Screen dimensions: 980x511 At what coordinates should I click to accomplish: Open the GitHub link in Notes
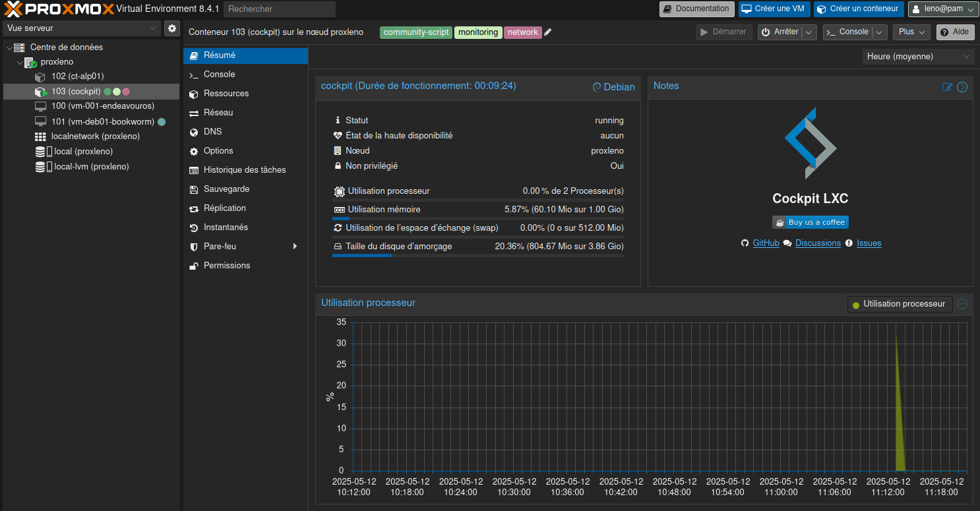tap(766, 243)
